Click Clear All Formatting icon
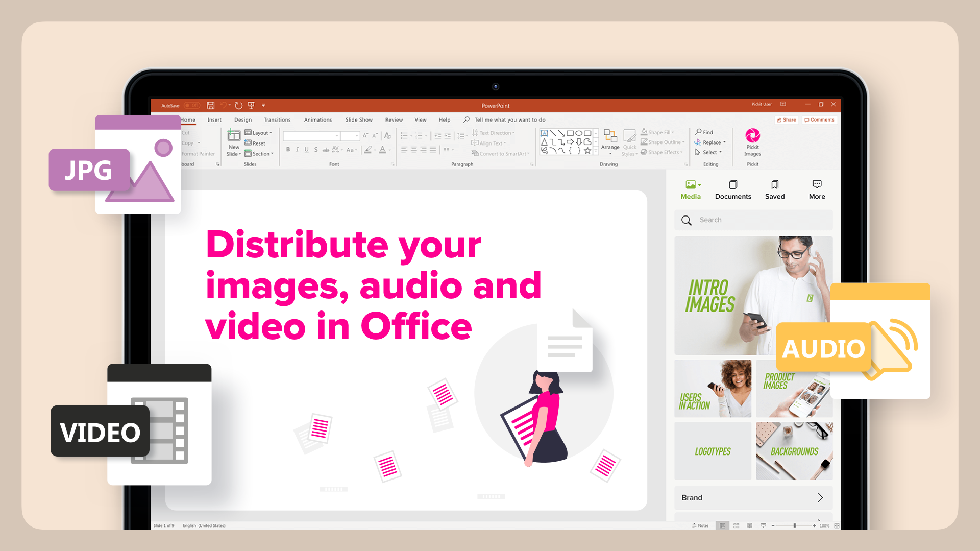Image resolution: width=980 pixels, height=551 pixels. pyautogui.click(x=388, y=136)
